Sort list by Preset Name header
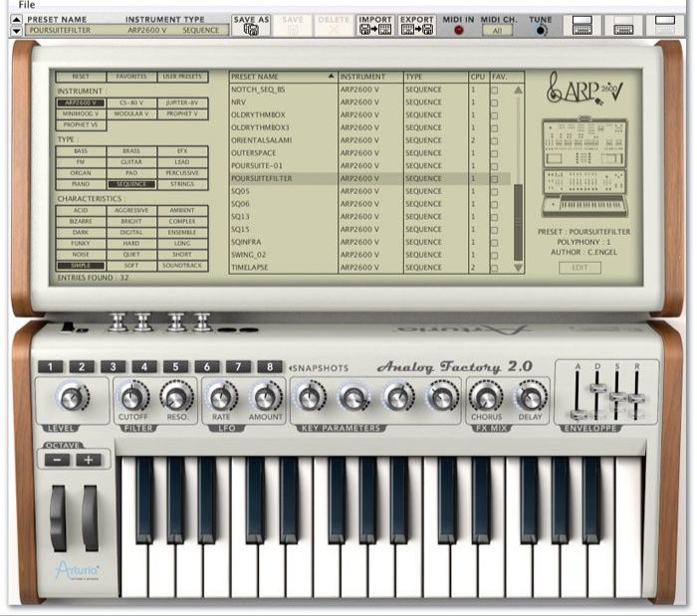 click(283, 77)
